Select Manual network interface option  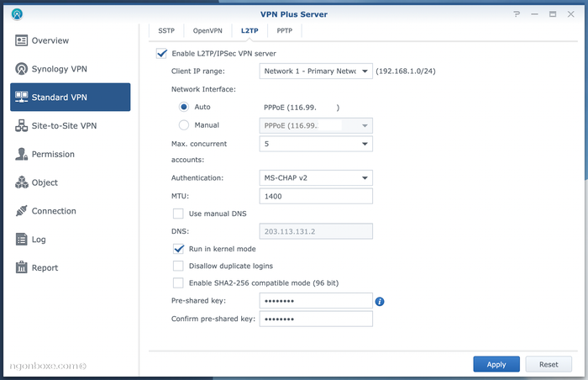pyautogui.click(x=184, y=125)
